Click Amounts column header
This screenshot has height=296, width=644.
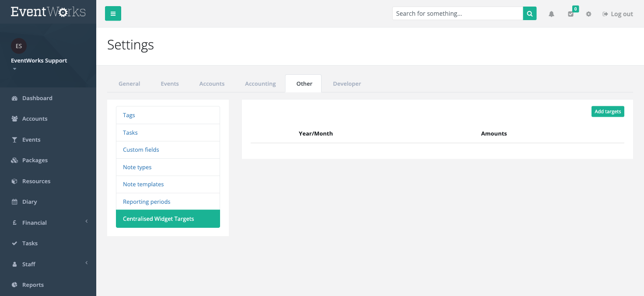tap(494, 134)
